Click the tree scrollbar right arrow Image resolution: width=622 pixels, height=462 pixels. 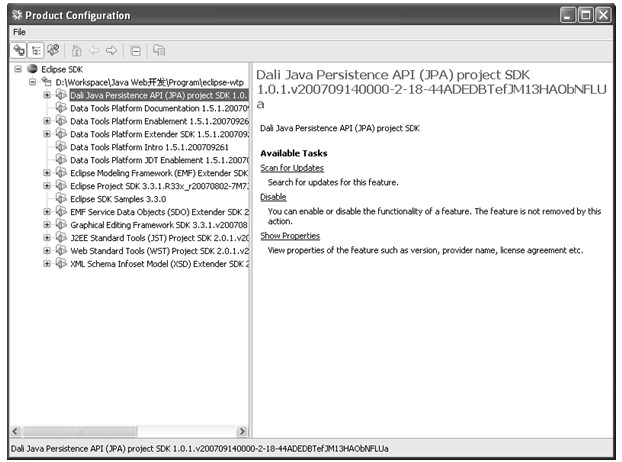tap(242, 431)
